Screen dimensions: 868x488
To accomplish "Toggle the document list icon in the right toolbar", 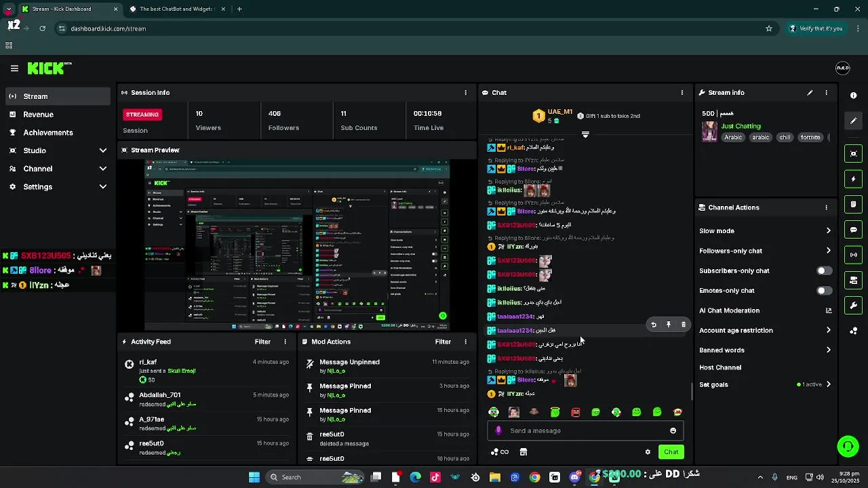I will click(x=854, y=204).
